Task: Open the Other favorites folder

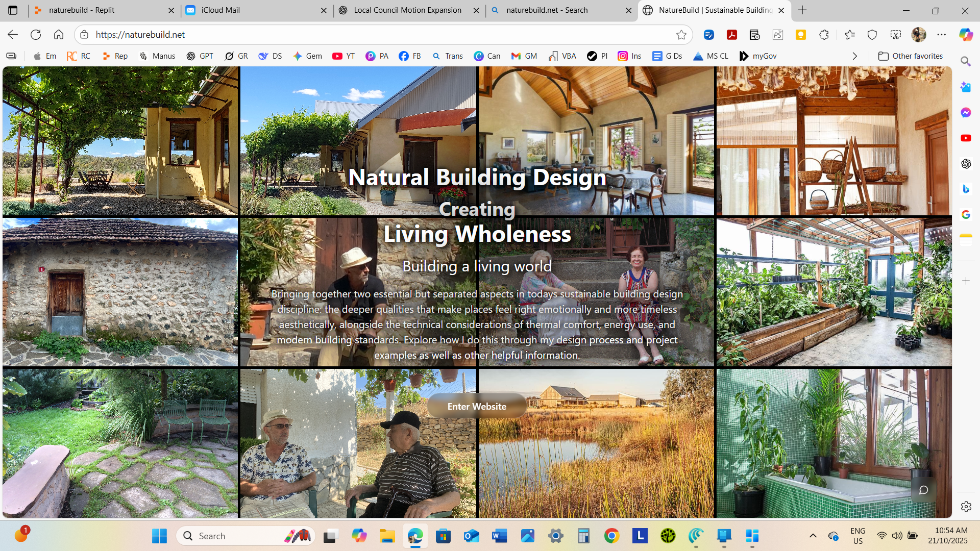Action: (911, 56)
